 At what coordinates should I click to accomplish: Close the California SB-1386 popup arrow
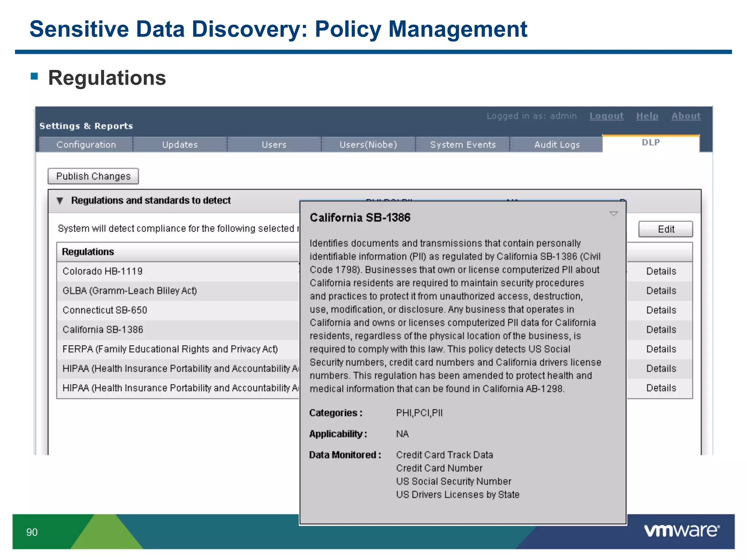click(x=614, y=214)
